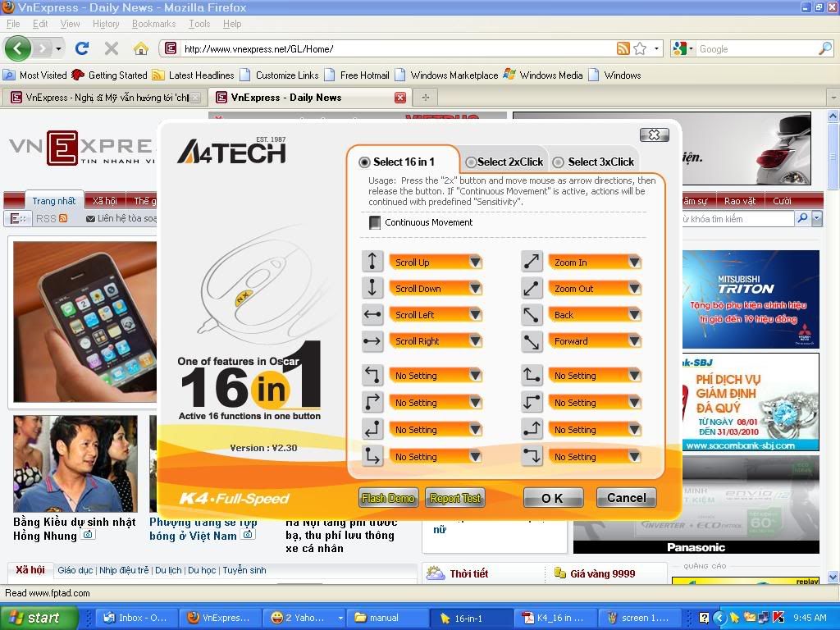The width and height of the screenshot is (840, 630).
Task: Open the Firefox View menu
Action: click(x=70, y=24)
